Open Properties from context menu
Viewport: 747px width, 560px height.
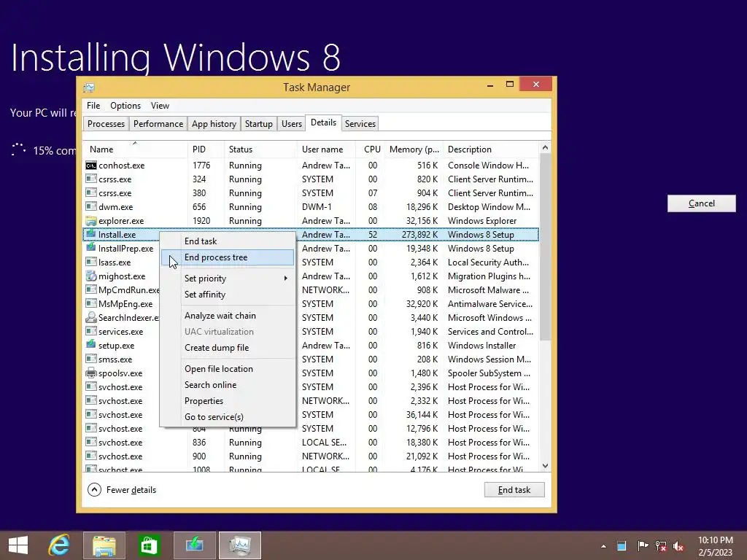pyautogui.click(x=228, y=401)
